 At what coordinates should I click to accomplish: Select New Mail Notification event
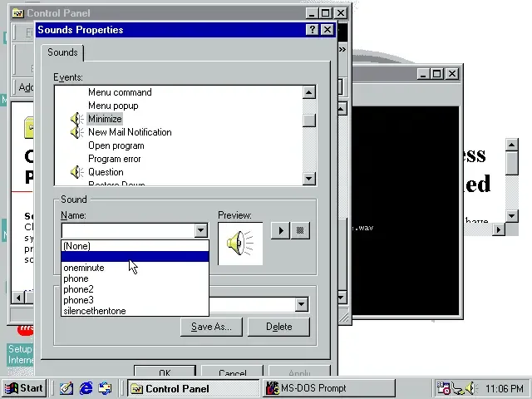(x=130, y=132)
